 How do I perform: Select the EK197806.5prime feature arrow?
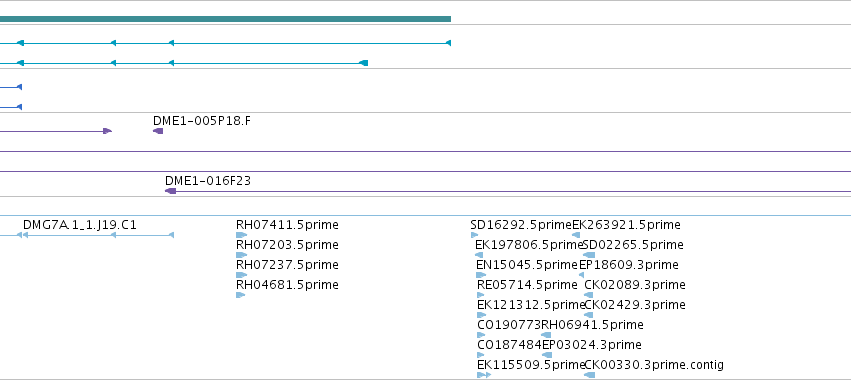click(479, 255)
